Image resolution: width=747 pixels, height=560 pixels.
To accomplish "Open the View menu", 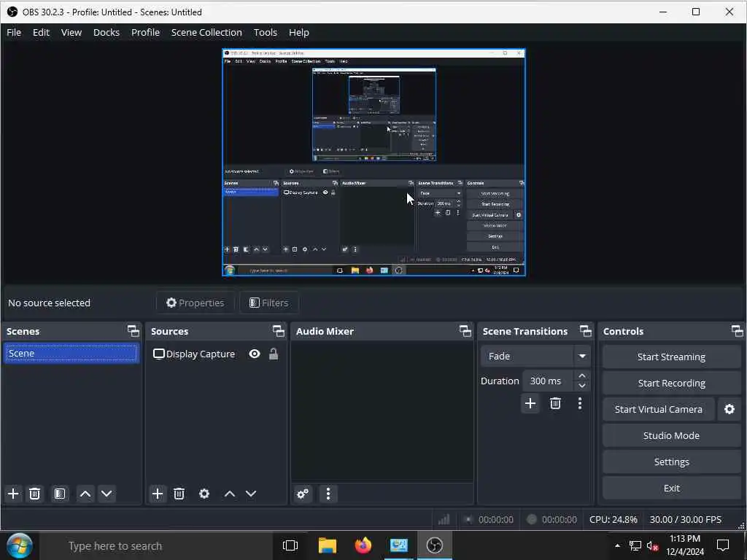I will pos(71,32).
